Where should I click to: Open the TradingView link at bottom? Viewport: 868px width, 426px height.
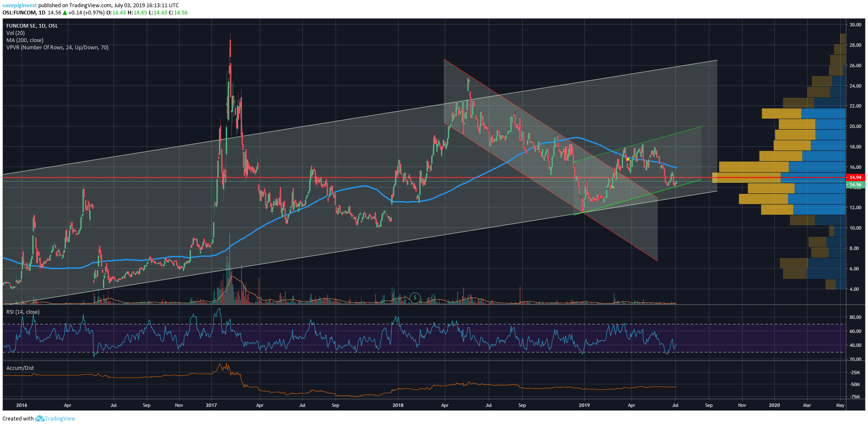click(x=60, y=419)
